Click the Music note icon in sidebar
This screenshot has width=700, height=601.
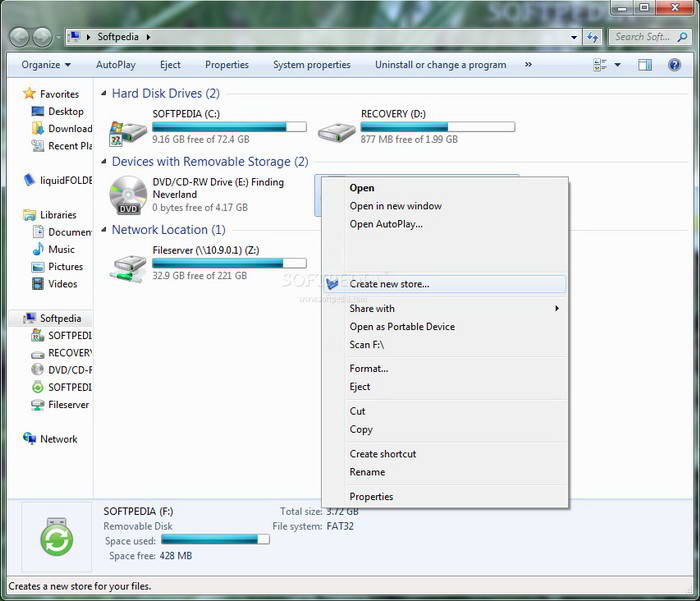[38, 249]
